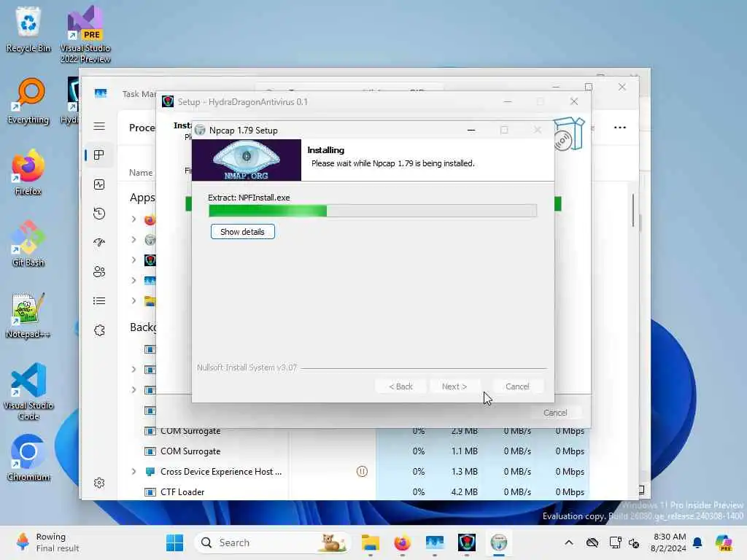Open App history page in Task Manager

point(99,214)
